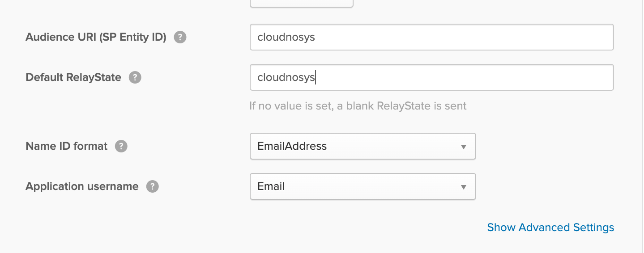Focus the Audience URI (SP Entity ID) field

click(431, 37)
